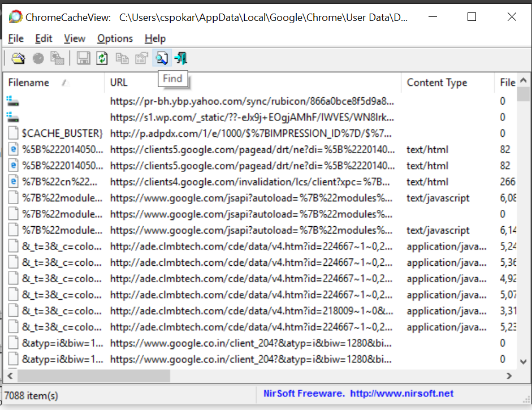The height and width of the screenshot is (410, 532).
Task: Click the horizontal scrollbar left arrow
Action: (10, 376)
